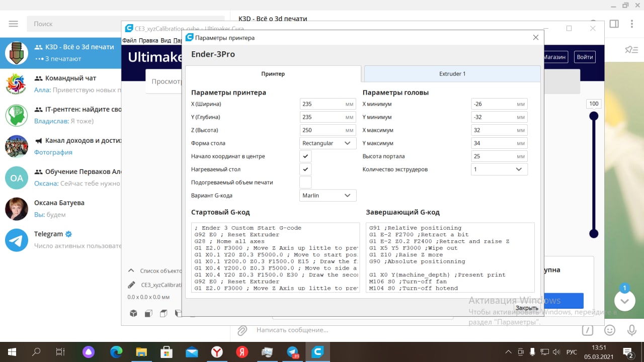Open the Командный чат conversation
This screenshot has width=644, height=362.
61,84
